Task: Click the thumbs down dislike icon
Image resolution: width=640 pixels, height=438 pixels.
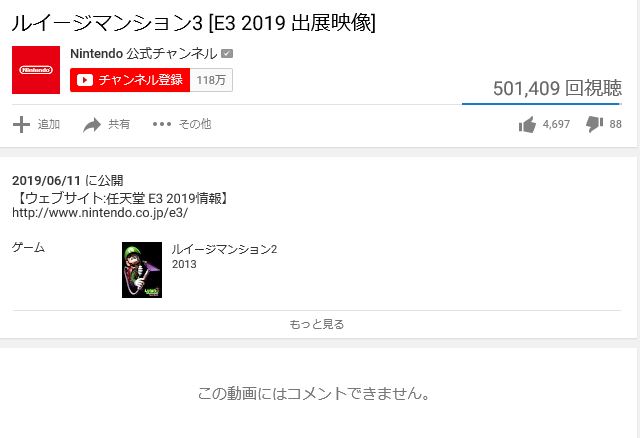Action: pyautogui.click(x=594, y=124)
